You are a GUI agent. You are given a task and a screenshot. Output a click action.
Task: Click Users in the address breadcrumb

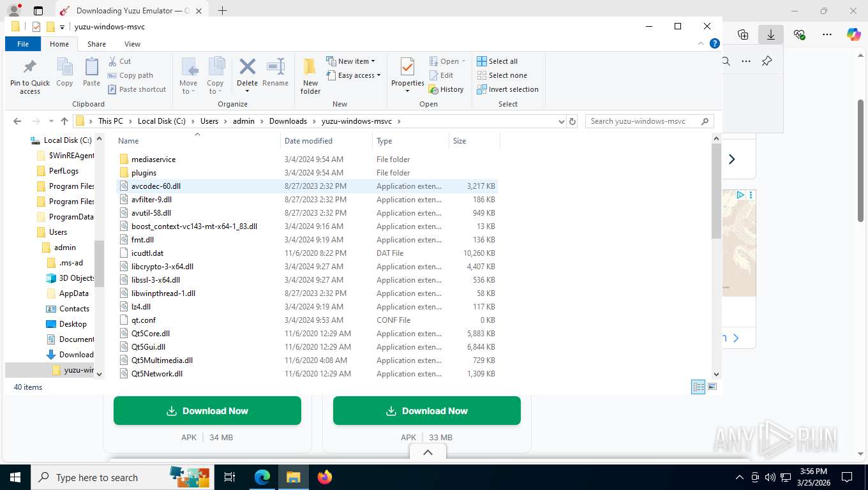[209, 121]
